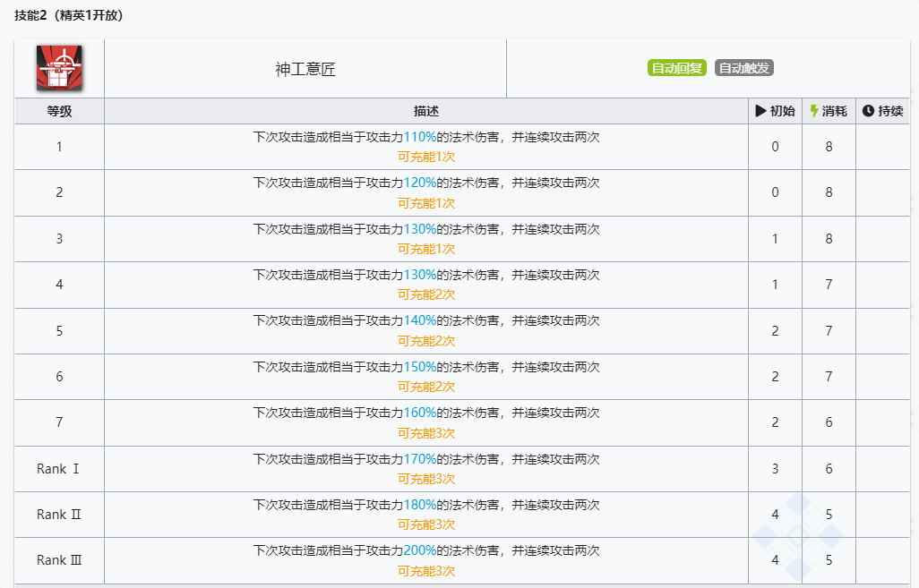The width and height of the screenshot is (919, 588).
Task: Click the clock icon beside 持续 header
Action: (868, 111)
